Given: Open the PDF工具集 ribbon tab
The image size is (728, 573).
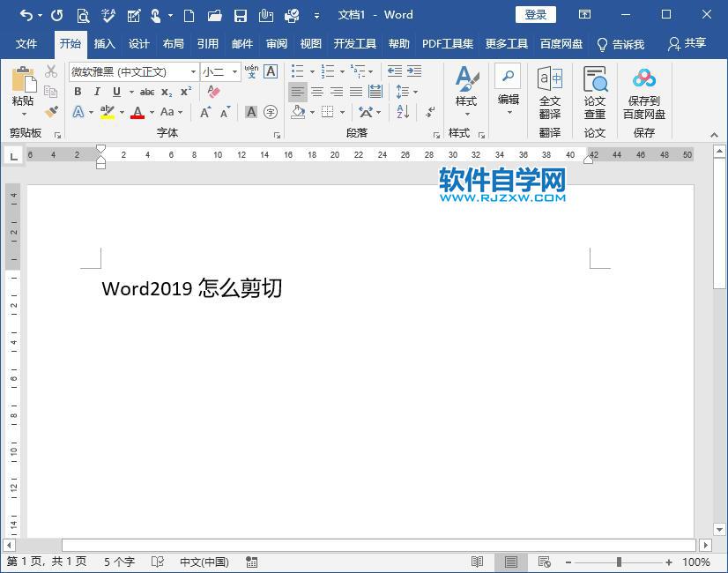Looking at the screenshot, I should 448,43.
